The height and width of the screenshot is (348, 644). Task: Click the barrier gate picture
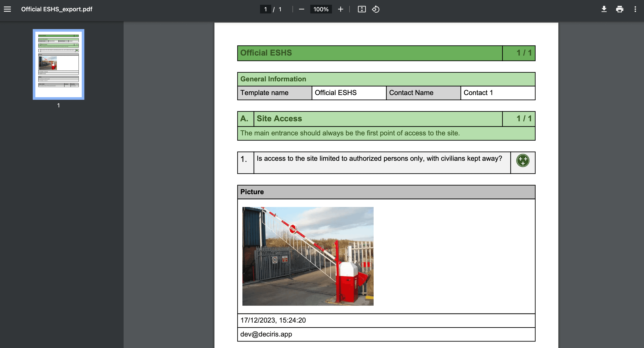(x=308, y=256)
